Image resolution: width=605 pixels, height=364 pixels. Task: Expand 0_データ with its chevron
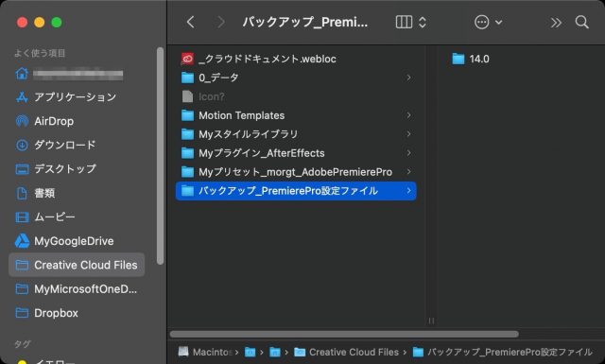[408, 78]
